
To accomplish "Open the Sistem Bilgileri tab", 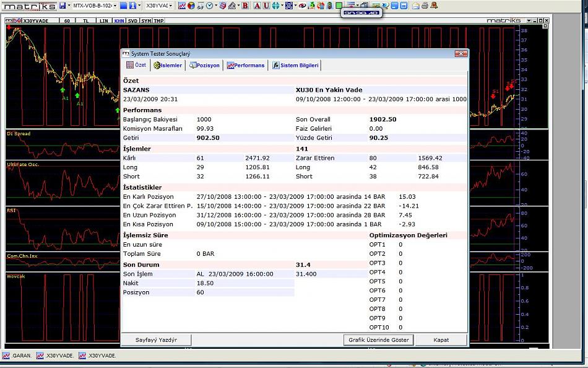I will click(295, 65).
